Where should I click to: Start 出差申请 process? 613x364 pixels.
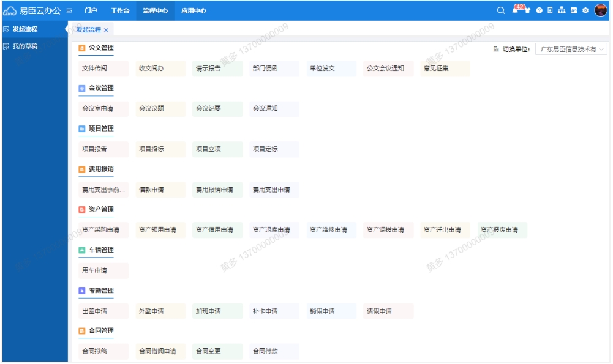[x=103, y=311]
